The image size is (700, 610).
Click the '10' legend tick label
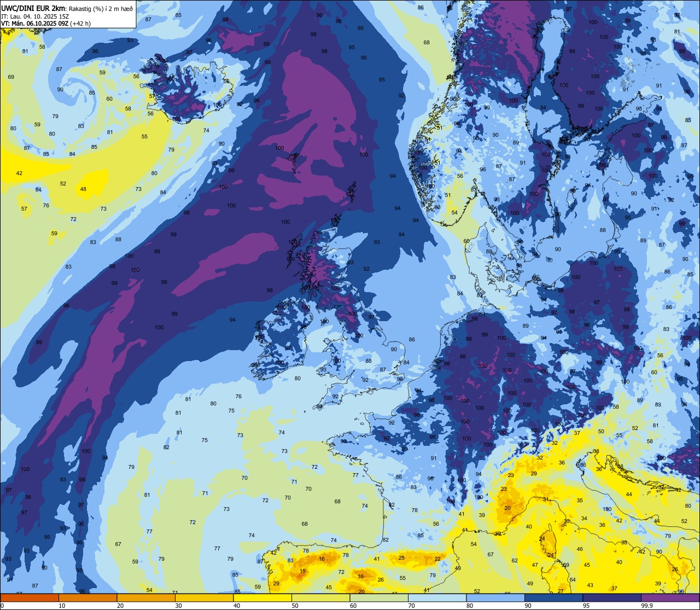pyautogui.click(x=62, y=606)
